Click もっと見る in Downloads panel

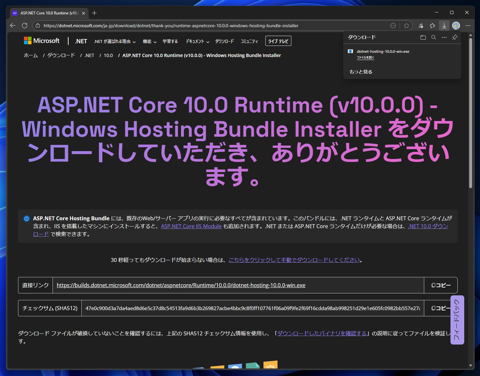coord(361,72)
